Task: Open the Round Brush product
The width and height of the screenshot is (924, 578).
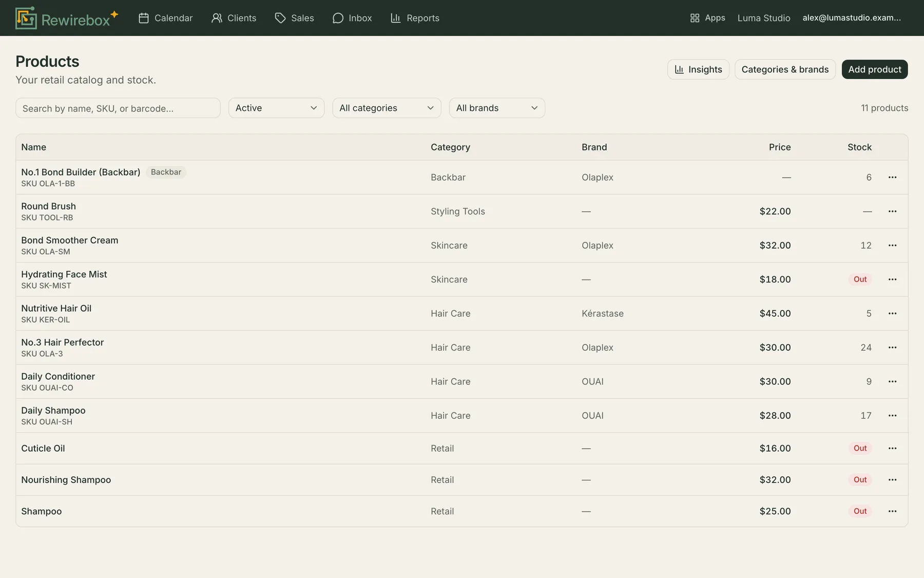Action: click(49, 206)
